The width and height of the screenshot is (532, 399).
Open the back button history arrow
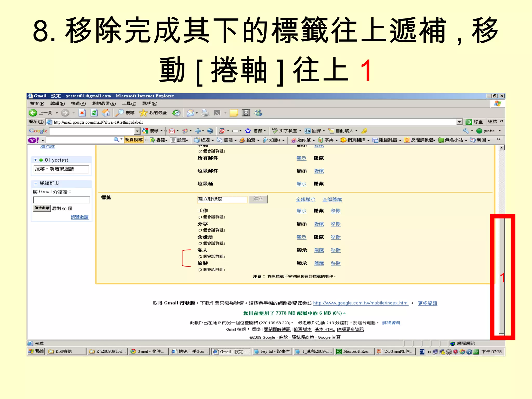point(57,113)
